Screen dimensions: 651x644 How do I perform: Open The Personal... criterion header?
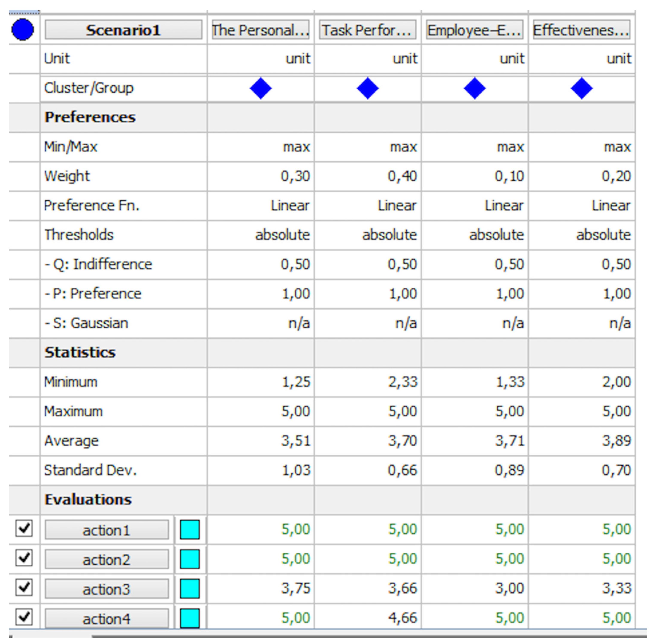(260, 30)
